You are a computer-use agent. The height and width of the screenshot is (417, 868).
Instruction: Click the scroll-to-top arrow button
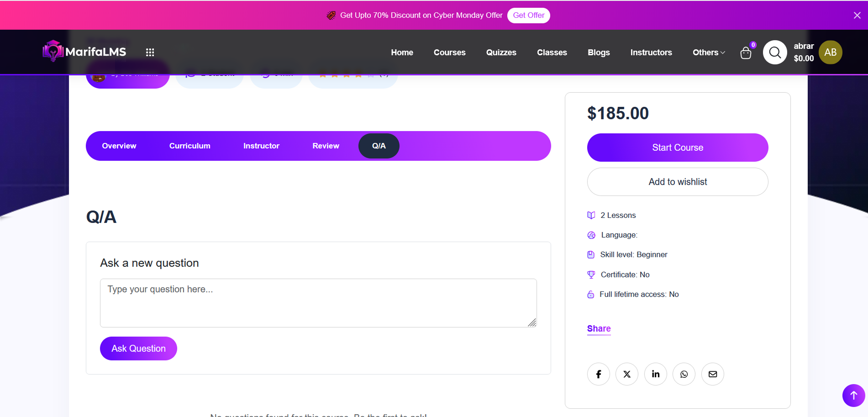pos(853,395)
